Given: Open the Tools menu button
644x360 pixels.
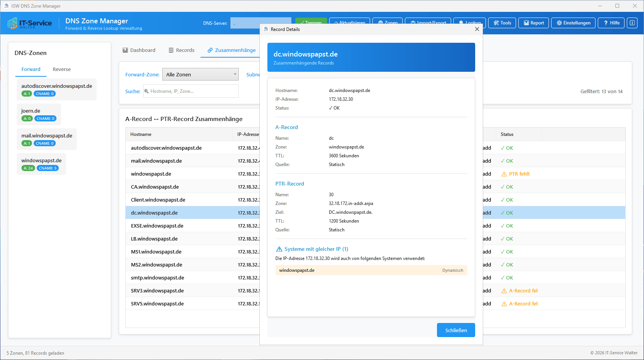Looking at the screenshot, I should tap(502, 23).
